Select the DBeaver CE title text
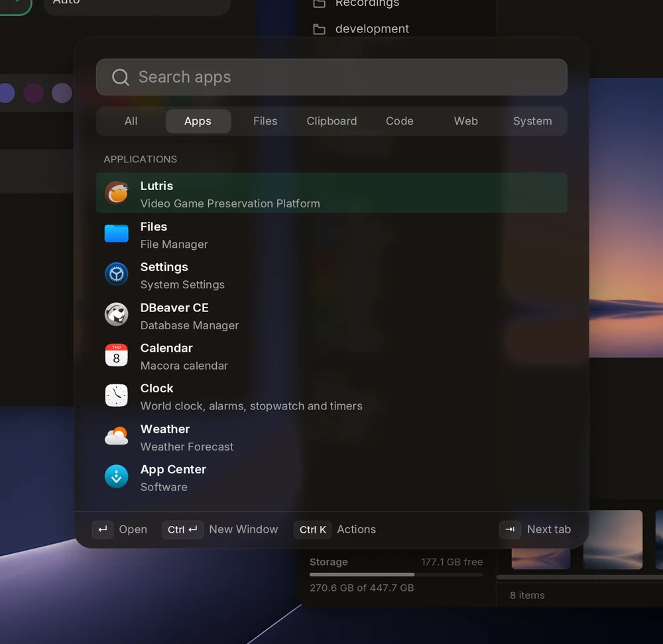This screenshot has width=663, height=644. click(x=174, y=307)
